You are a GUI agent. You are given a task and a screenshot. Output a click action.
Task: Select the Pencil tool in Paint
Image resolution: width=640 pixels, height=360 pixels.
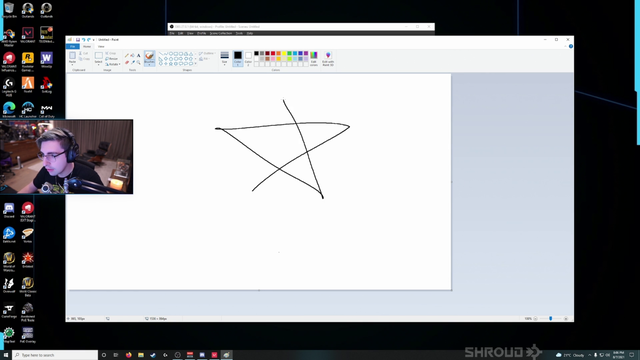pos(127,55)
